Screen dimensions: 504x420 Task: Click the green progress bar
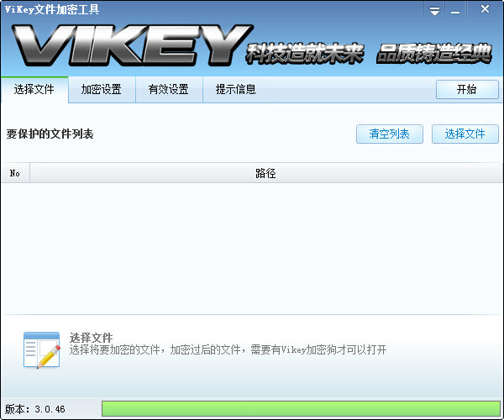point(301,409)
